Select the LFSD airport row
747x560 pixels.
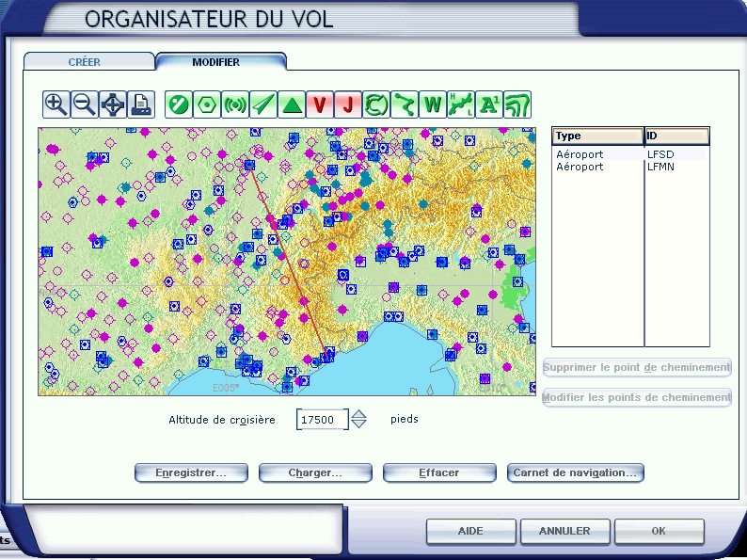pyautogui.click(x=630, y=154)
